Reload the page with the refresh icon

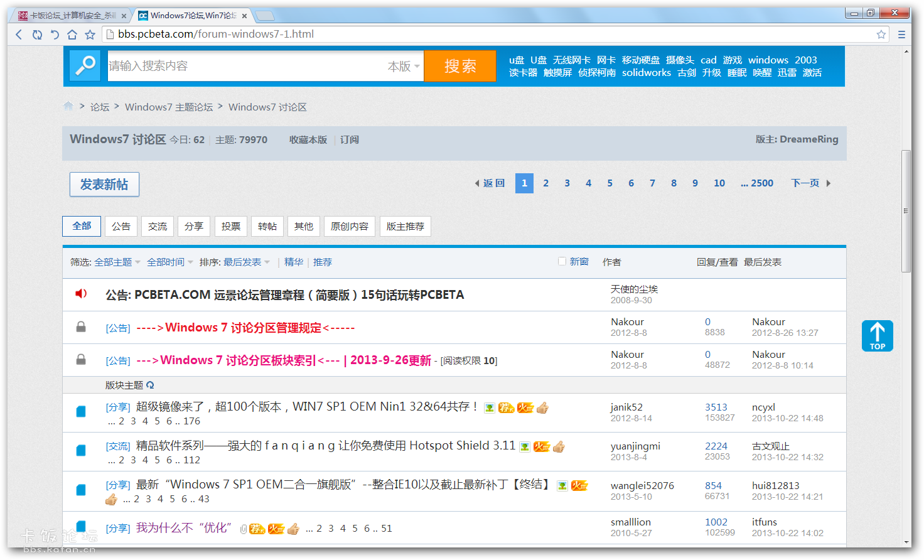pyautogui.click(x=37, y=35)
